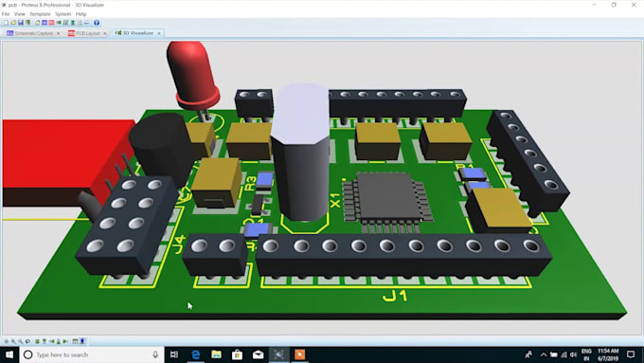The image size is (644, 363).
Task: Open the Template menu
Action: point(40,14)
